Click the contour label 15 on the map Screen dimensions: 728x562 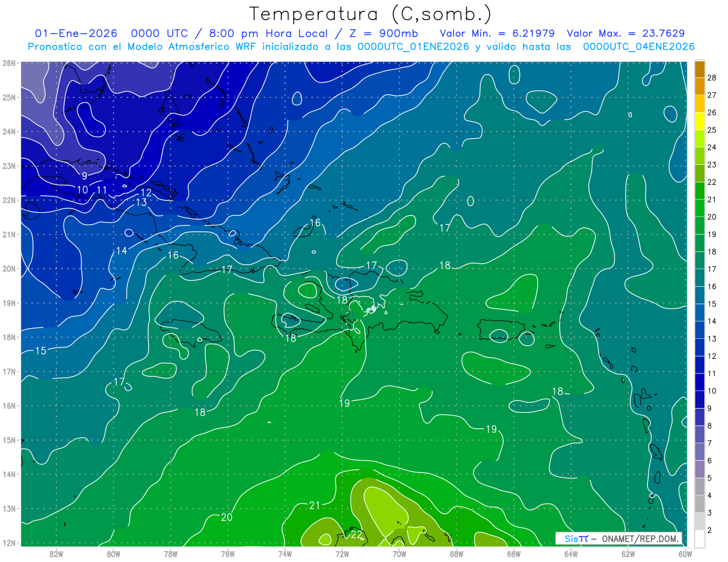[41, 351]
